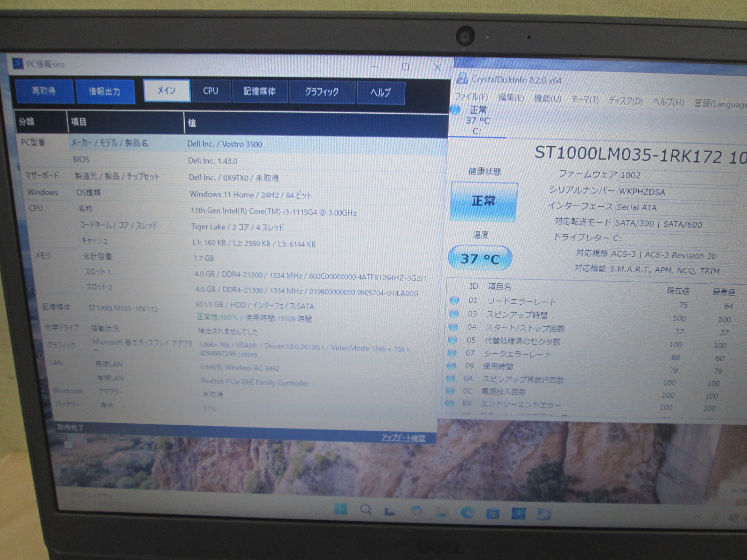This screenshot has width=747, height=560.
Task: Open the ヘルプ tab in PC情報siro
Action: 381,92
